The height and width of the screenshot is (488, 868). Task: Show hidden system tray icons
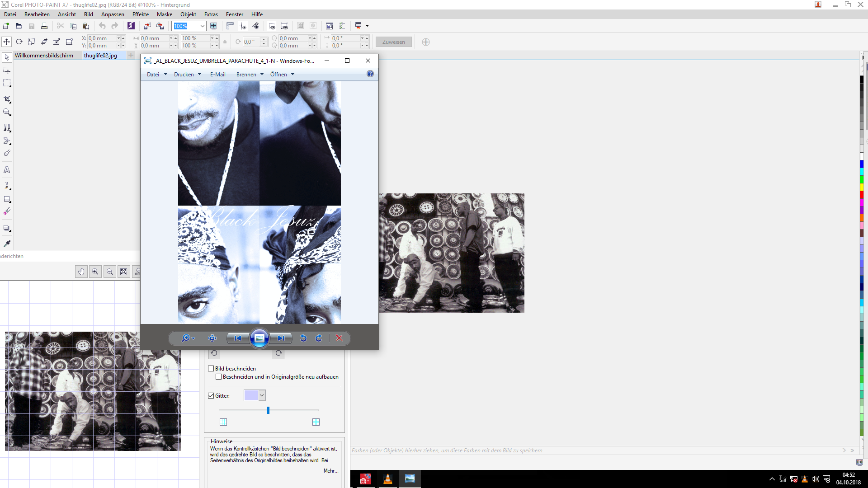[x=772, y=479]
